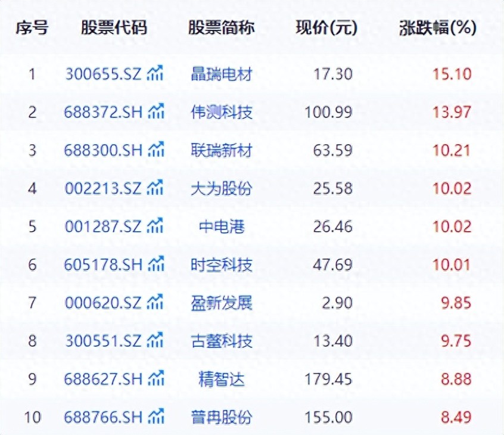Open stock code link 300655.SZ
504x435 pixels.
click(104, 74)
